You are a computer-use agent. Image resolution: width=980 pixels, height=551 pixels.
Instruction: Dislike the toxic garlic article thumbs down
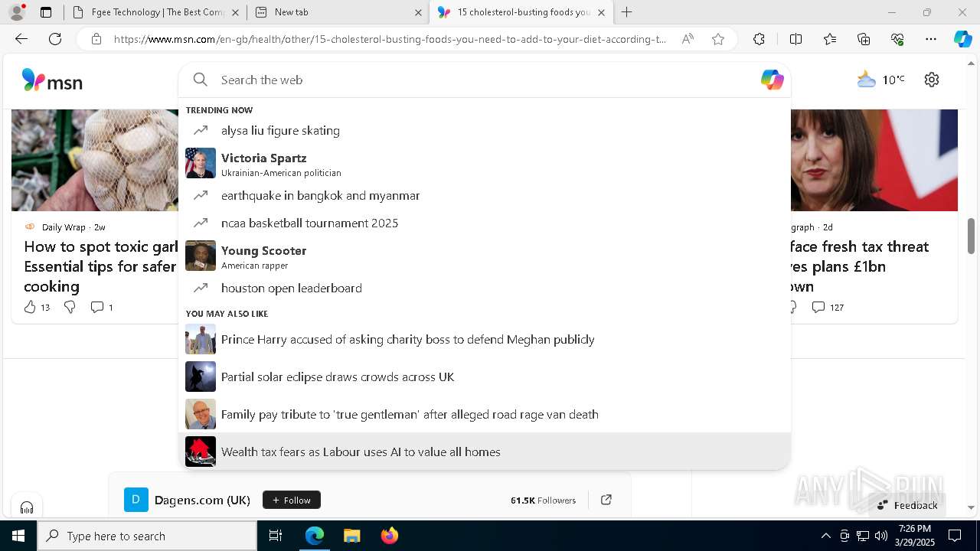(70, 307)
